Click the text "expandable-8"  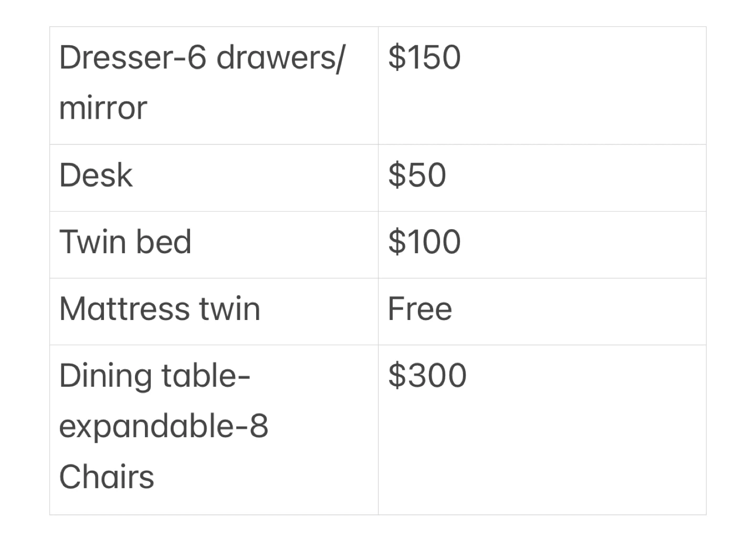coord(164,426)
